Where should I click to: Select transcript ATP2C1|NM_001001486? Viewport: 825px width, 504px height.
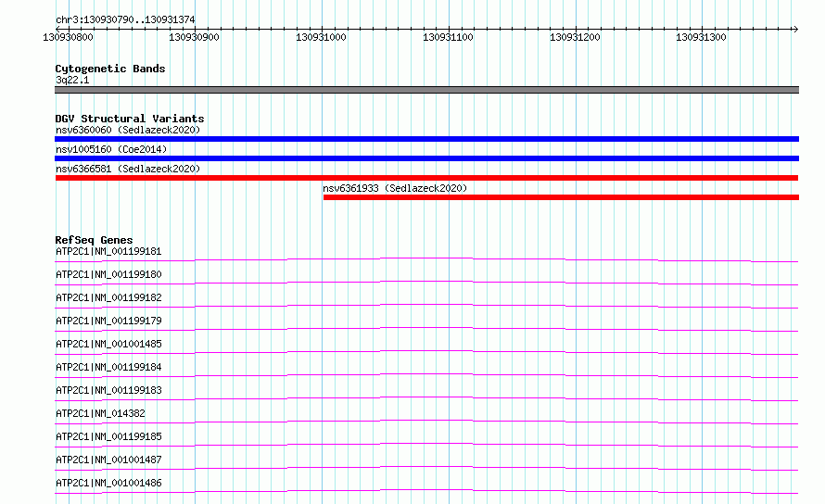[x=108, y=483]
